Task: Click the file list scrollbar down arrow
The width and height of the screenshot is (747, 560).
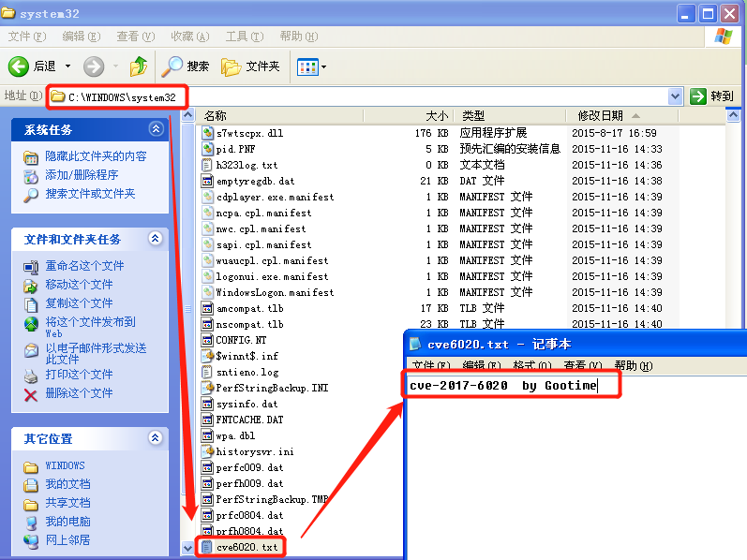Action: click(x=187, y=548)
